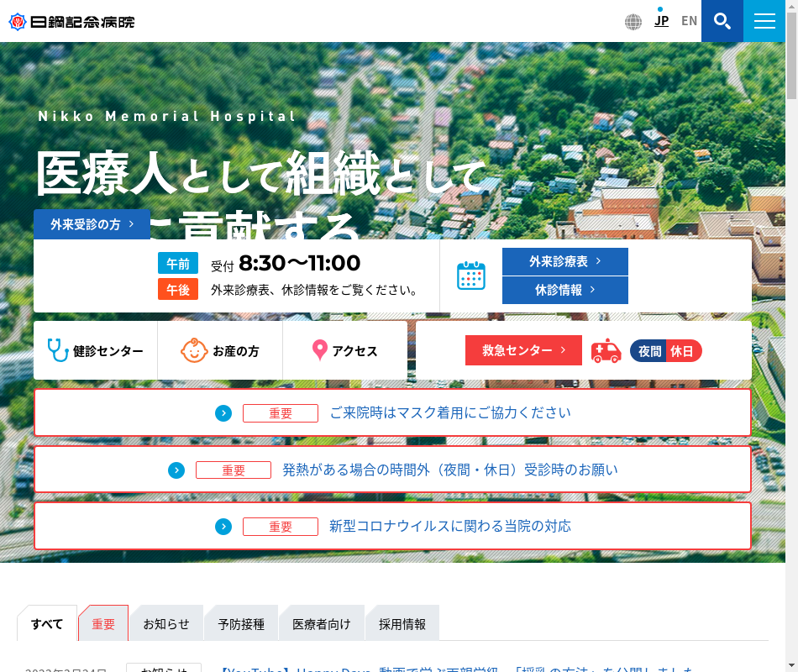The width and height of the screenshot is (798, 672).
Task: Click the pink map pin icon
Action: pos(319,350)
